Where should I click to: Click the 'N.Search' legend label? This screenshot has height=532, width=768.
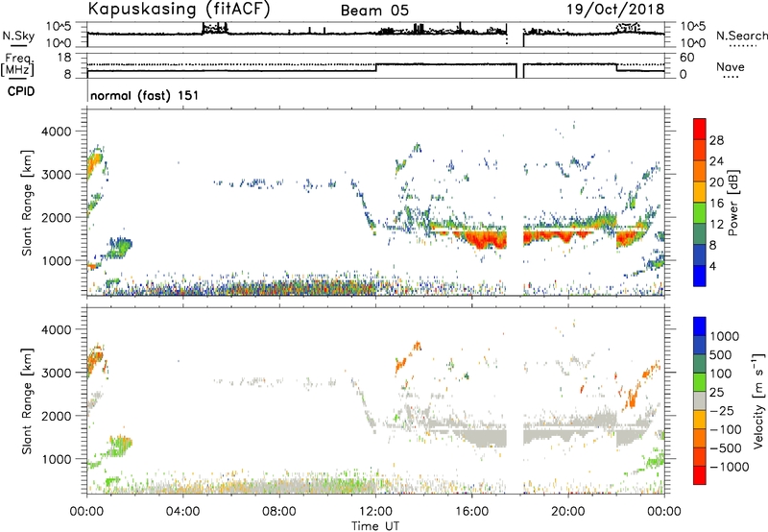(x=741, y=36)
